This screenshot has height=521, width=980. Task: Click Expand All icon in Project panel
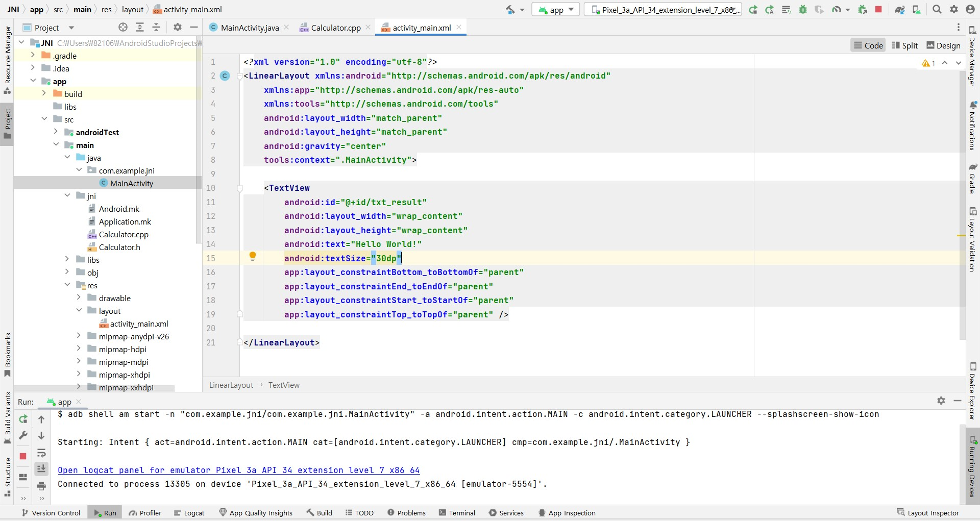tap(140, 28)
